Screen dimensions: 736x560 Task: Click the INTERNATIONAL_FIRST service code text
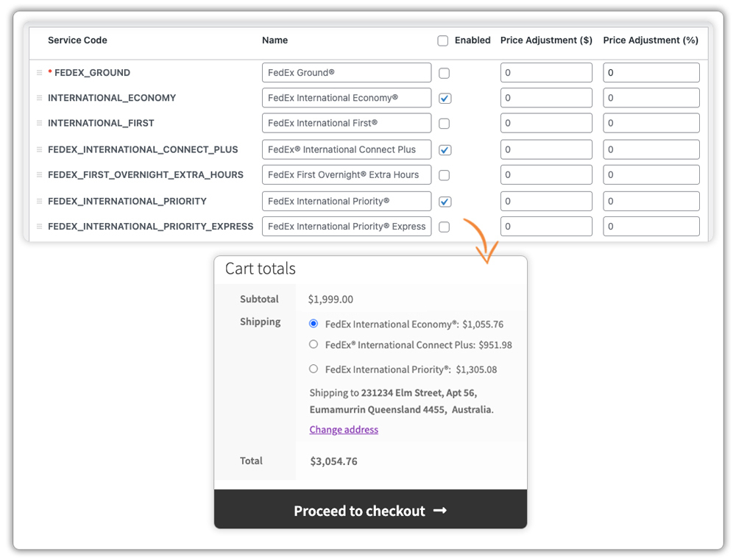point(101,123)
